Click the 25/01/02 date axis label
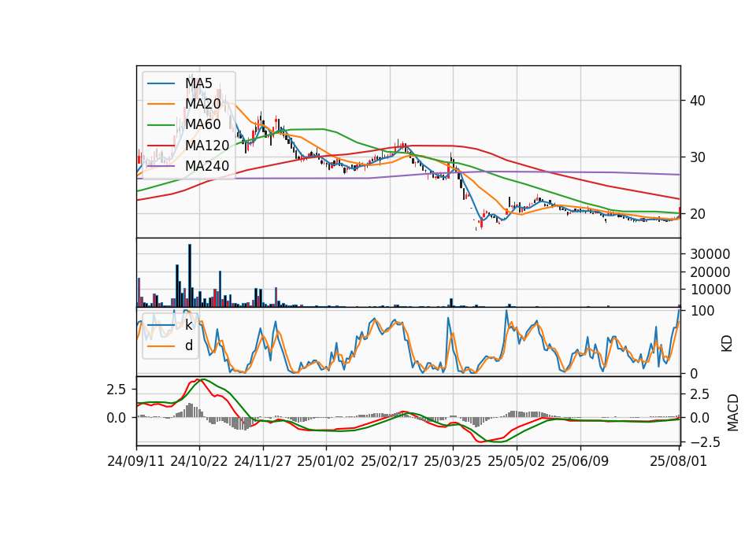The height and width of the screenshot is (543, 756). tap(326, 461)
